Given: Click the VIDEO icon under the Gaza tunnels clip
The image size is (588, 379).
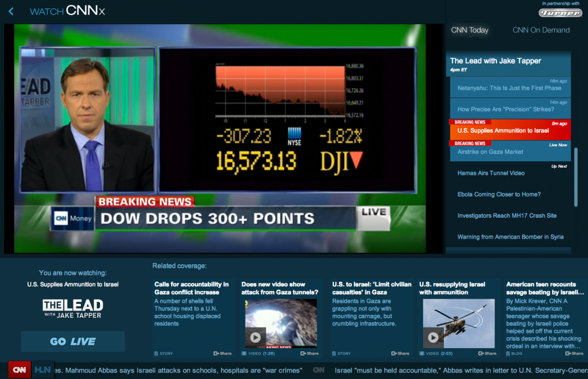Looking at the screenshot, I should pyautogui.click(x=244, y=353).
